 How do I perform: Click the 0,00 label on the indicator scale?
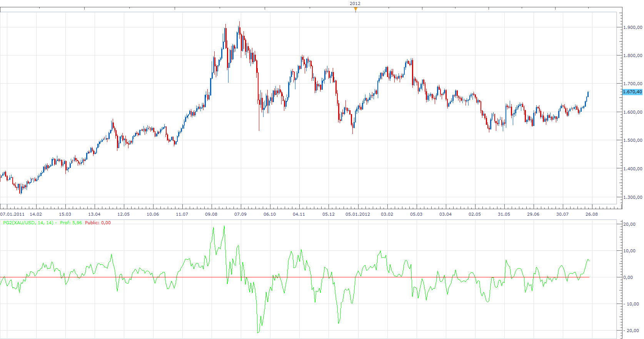[x=628, y=277]
